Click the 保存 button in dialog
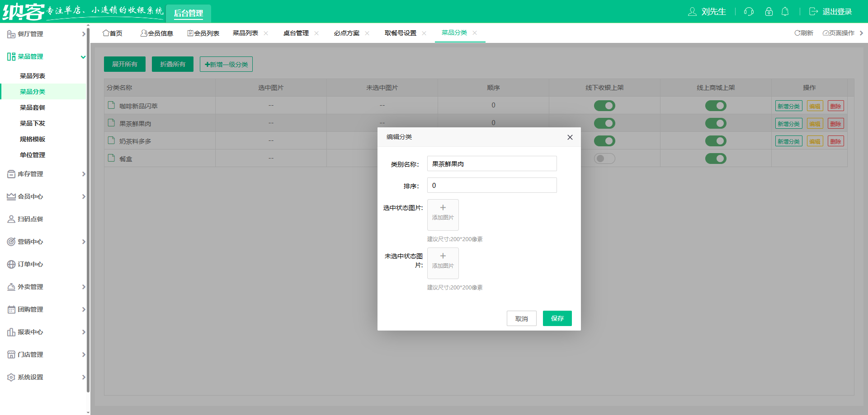 557,318
